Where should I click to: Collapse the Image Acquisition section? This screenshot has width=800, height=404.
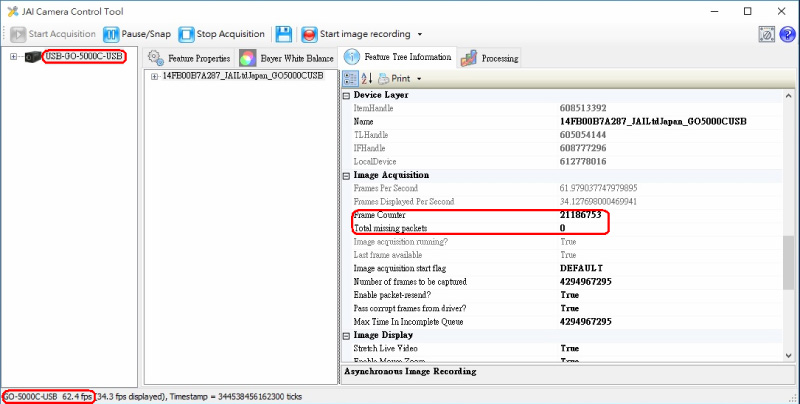coord(347,175)
